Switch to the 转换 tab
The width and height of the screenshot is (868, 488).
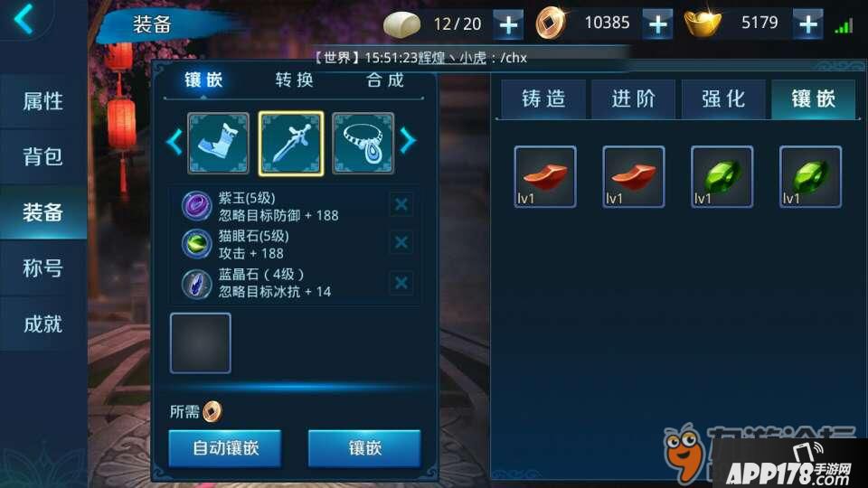(x=295, y=80)
